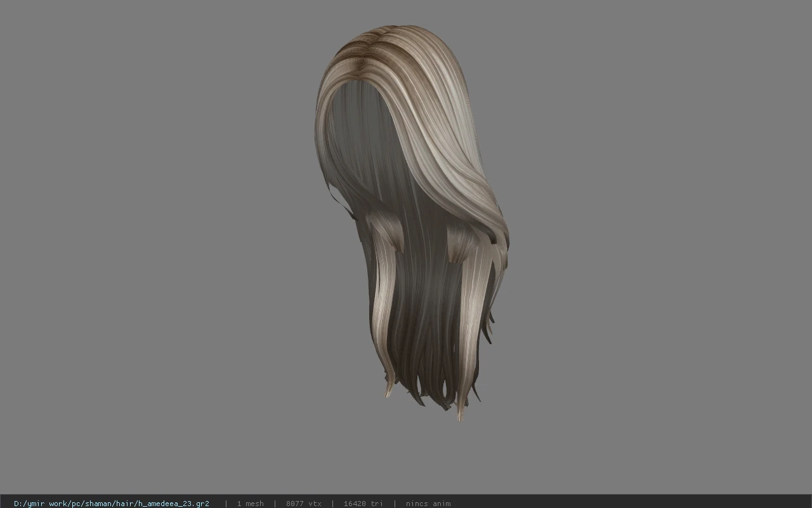Click the '8077 vtx' vertex count
Image resolution: width=812 pixels, height=508 pixels.
(x=304, y=504)
